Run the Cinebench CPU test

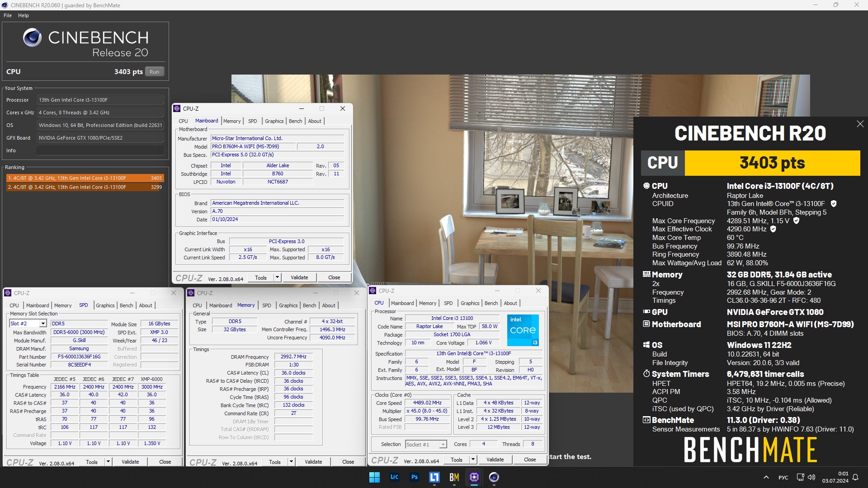[x=155, y=72]
